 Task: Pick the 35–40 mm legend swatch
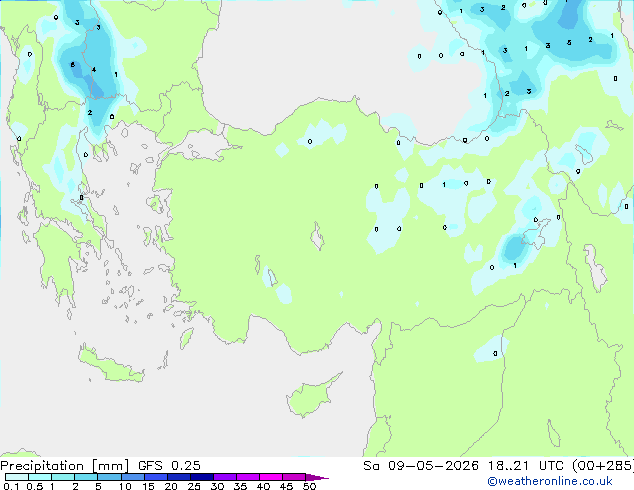point(248,477)
